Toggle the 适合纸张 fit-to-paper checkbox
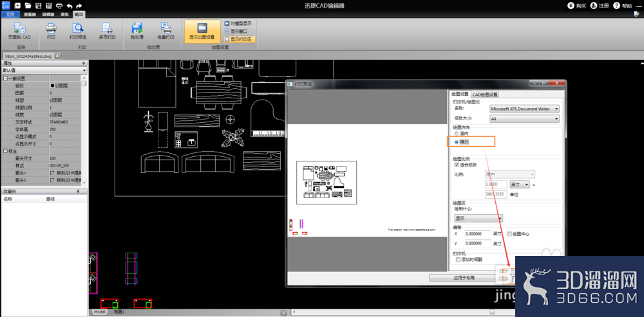This screenshot has height=317, width=644. coord(457,165)
